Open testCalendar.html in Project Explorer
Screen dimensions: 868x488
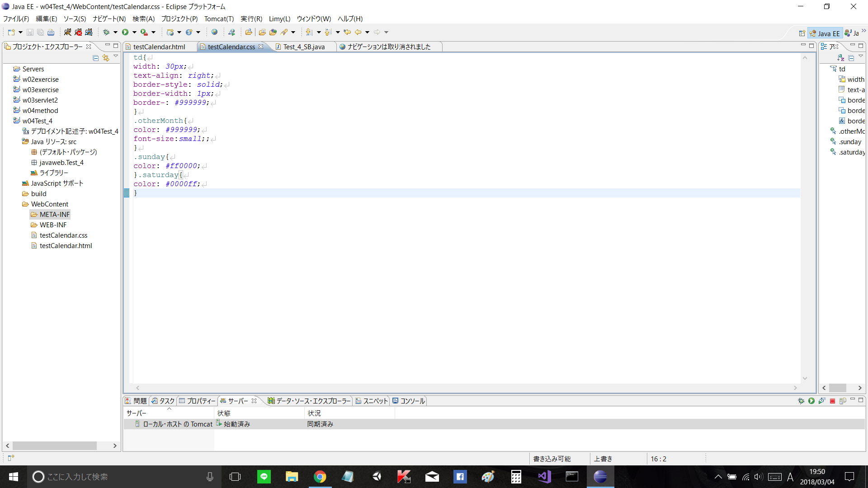coord(66,245)
